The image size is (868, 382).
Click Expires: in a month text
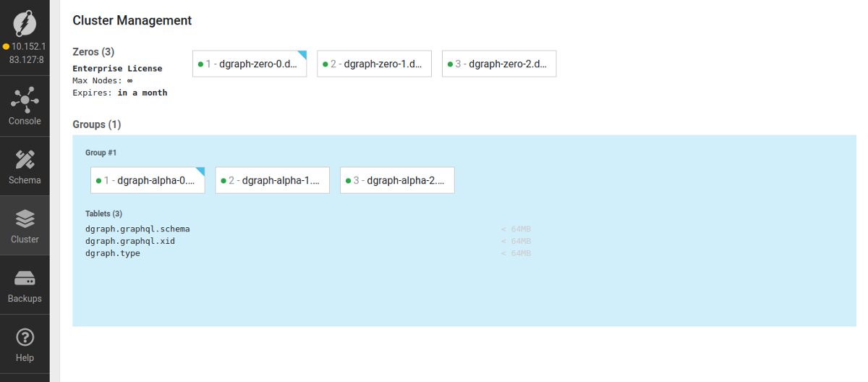(120, 93)
